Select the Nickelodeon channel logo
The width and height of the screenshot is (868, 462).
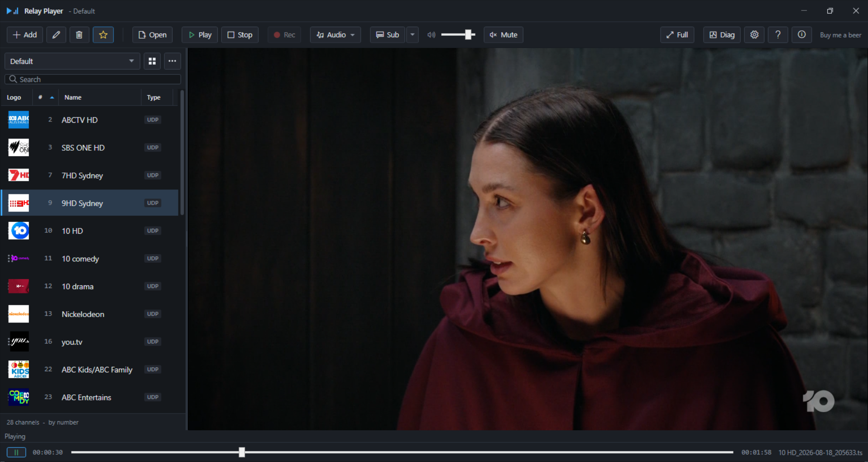[x=19, y=314]
